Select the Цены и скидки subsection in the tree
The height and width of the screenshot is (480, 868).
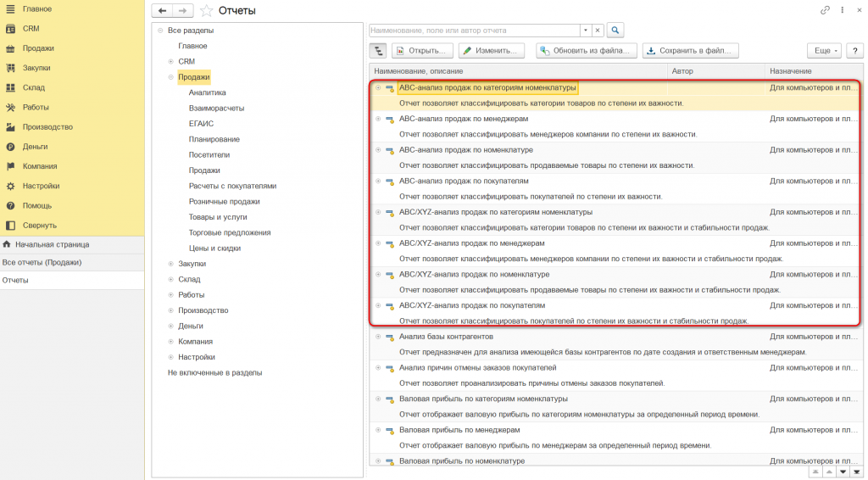pyautogui.click(x=214, y=248)
